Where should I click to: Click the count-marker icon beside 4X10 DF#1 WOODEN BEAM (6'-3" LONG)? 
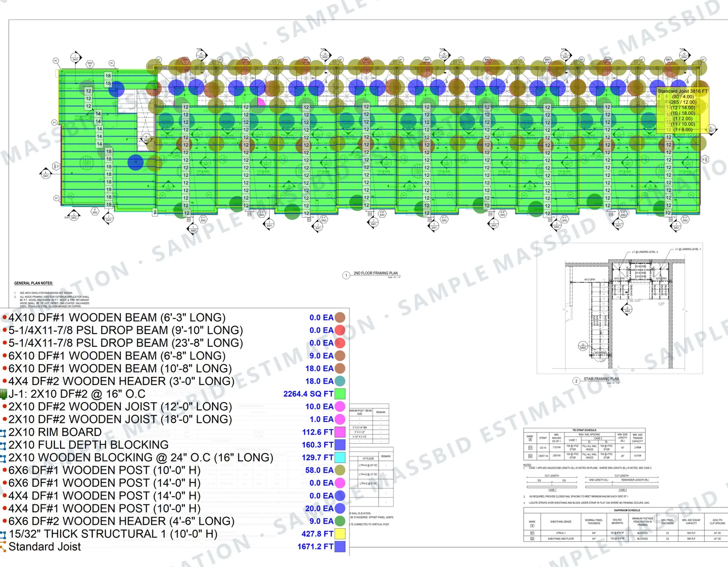(x=4, y=318)
